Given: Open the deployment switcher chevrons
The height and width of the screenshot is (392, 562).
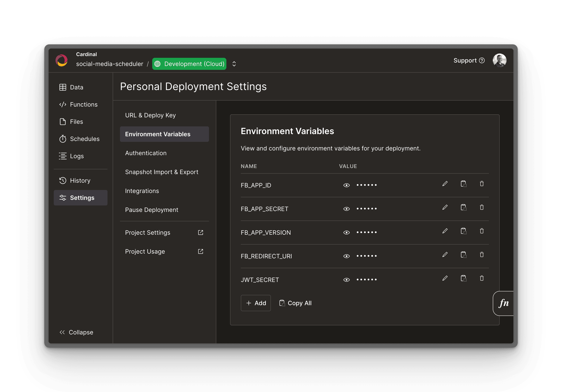Looking at the screenshot, I should coord(234,64).
